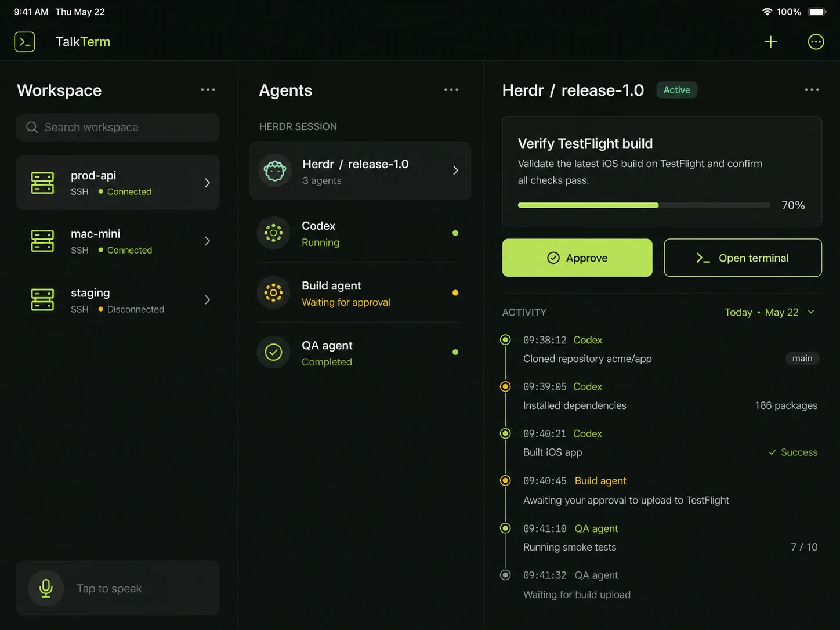Select the Codex agent row

360,233
